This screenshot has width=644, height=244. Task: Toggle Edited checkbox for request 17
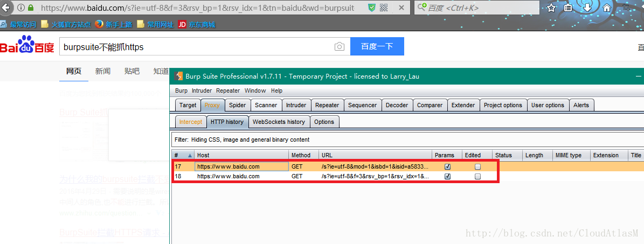tap(477, 167)
